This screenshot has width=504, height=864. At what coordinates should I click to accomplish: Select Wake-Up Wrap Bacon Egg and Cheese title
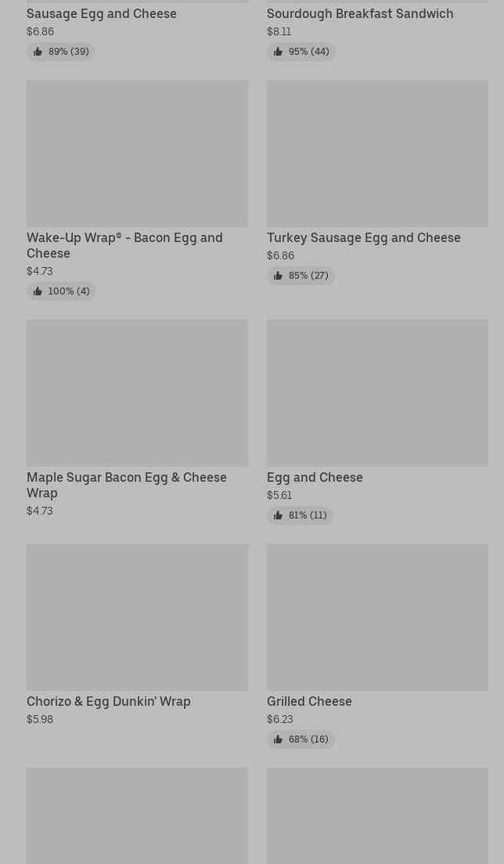tap(124, 245)
